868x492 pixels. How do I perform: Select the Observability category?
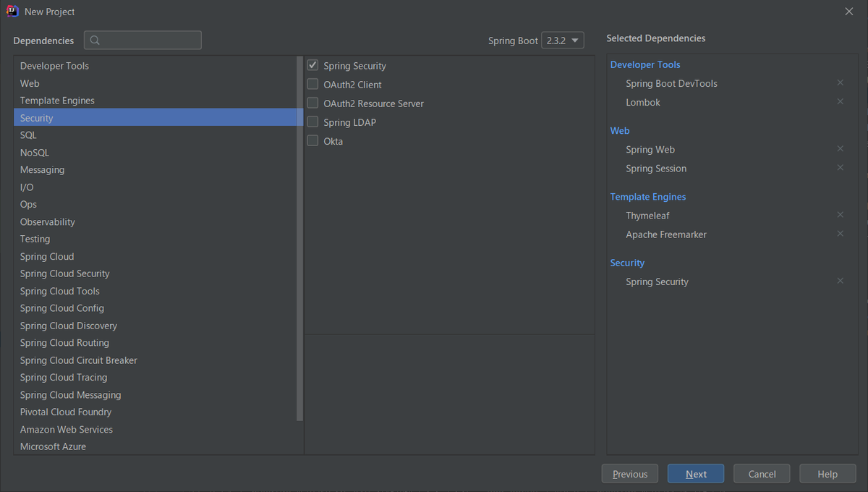(155, 222)
